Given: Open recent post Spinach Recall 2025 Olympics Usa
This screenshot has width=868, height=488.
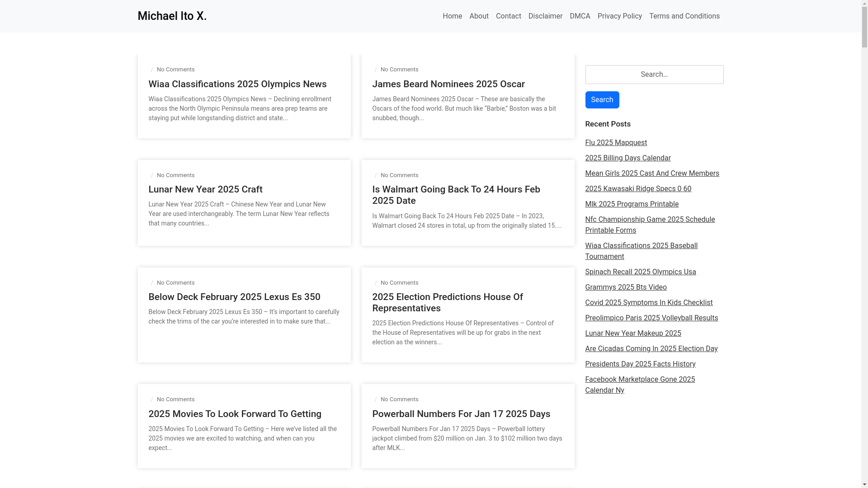Looking at the screenshot, I should coord(640,272).
